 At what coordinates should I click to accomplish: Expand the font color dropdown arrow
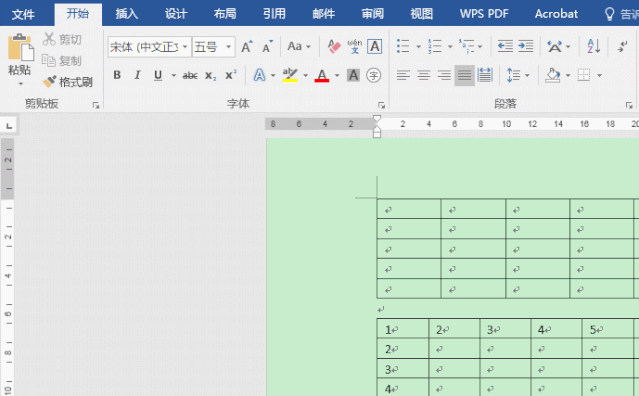337,75
